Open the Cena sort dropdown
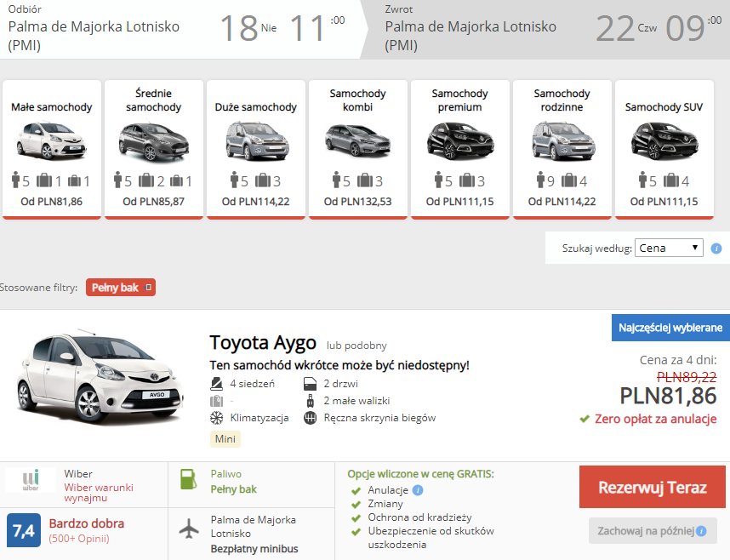 tap(669, 248)
